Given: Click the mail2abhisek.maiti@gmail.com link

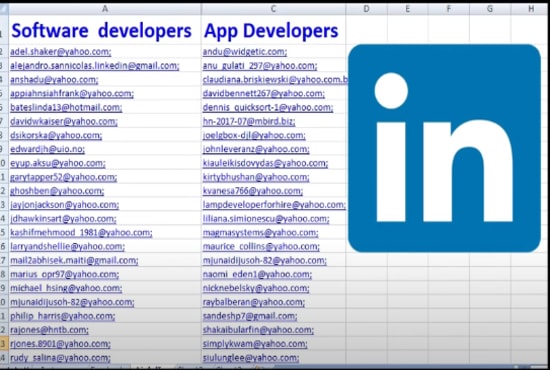Looking at the screenshot, I should (74, 260).
